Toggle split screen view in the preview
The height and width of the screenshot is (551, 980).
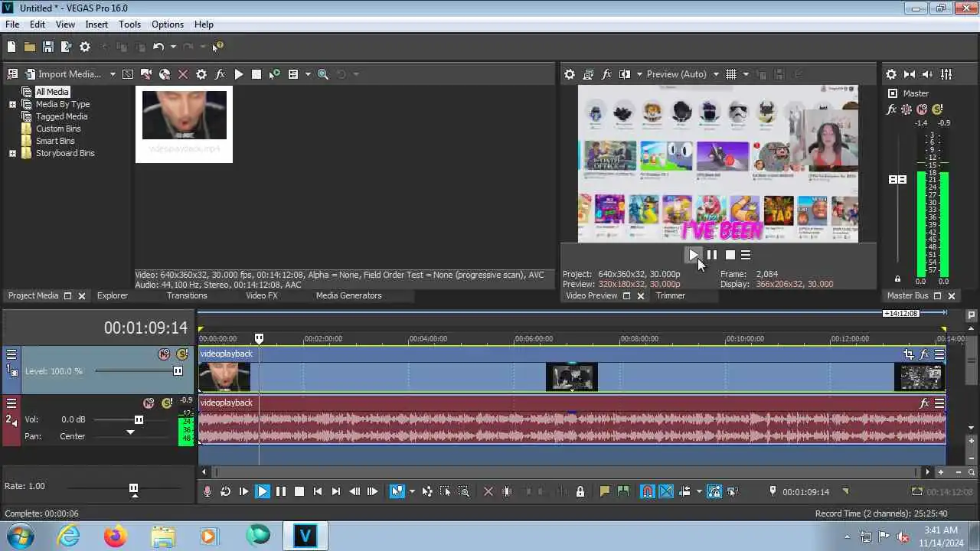[x=625, y=74]
